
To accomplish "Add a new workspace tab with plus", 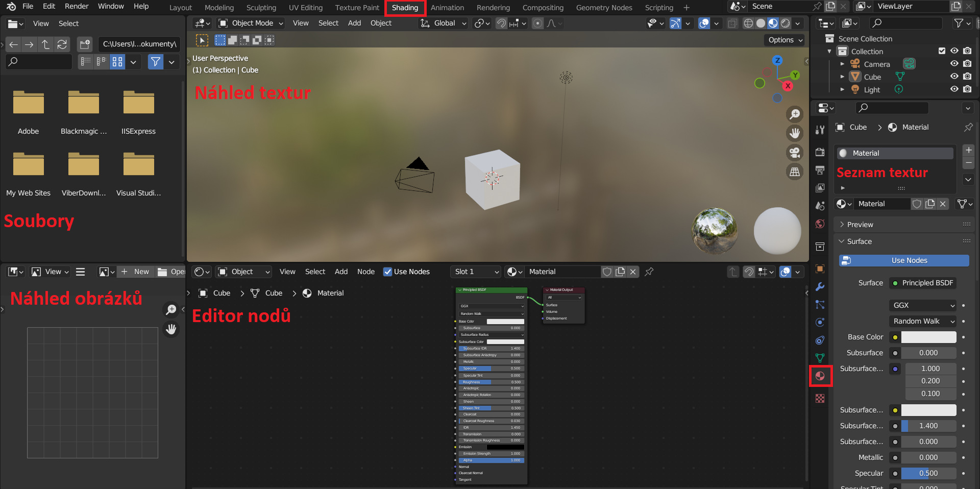I will click(x=687, y=8).
